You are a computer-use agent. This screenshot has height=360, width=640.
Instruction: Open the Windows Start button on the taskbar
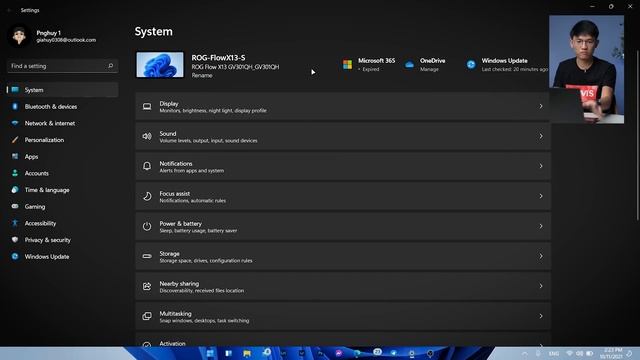[x=210, y=353]
